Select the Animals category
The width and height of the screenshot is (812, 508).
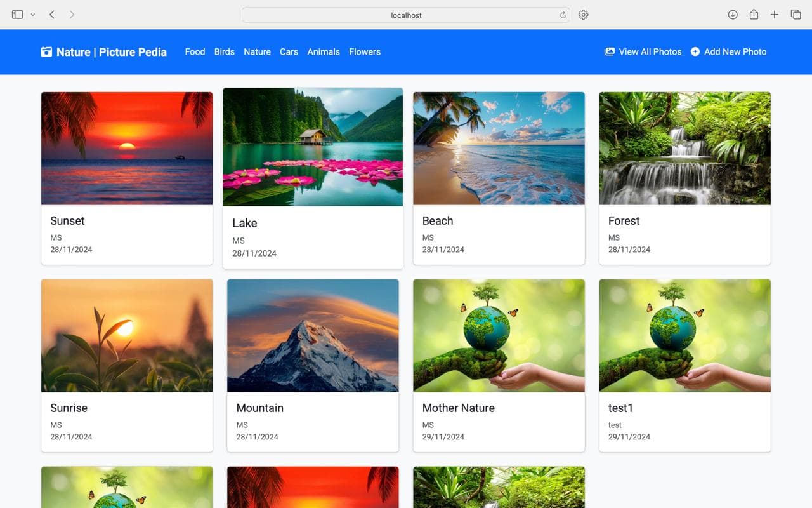[x=324, y=52]
